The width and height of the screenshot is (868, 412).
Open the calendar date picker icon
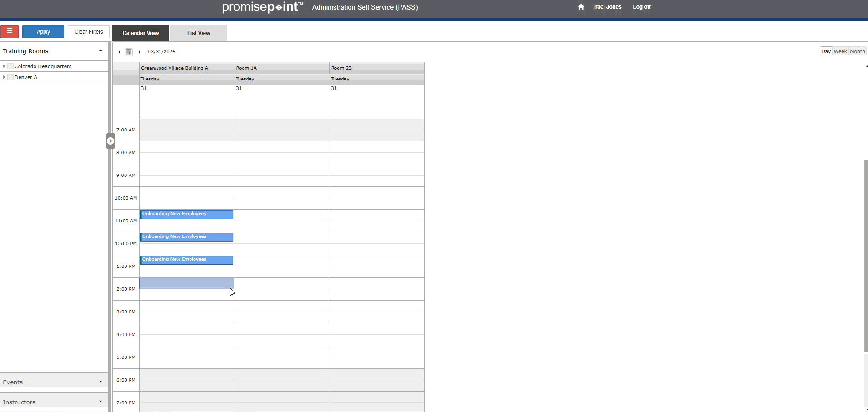pyautogui.click(x=129, y=52)
